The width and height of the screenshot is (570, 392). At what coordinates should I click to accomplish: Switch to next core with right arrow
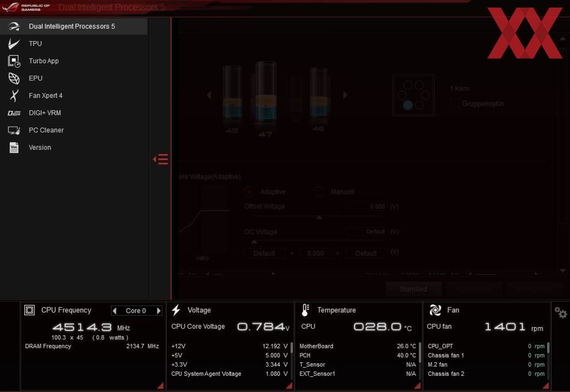click(x=158, y=311)
